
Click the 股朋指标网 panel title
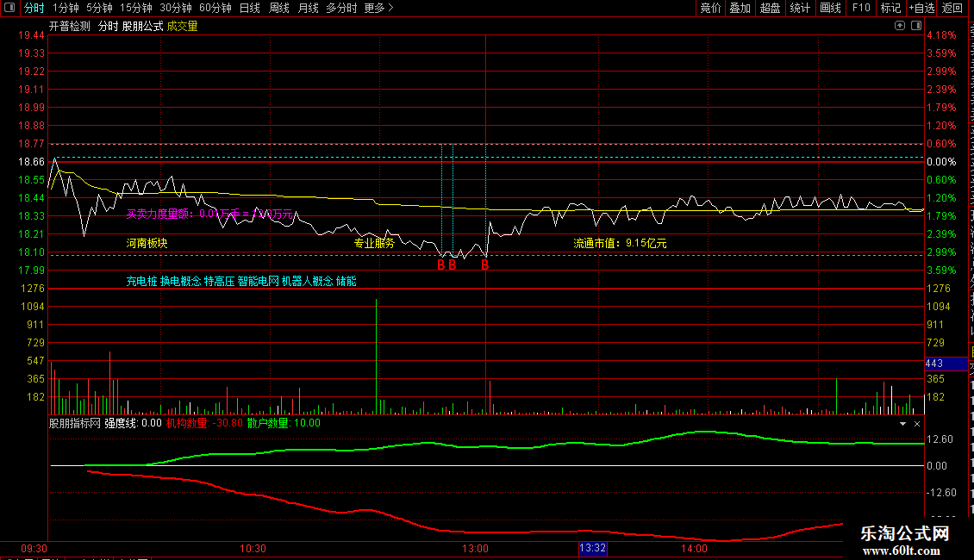click(74, 423)
